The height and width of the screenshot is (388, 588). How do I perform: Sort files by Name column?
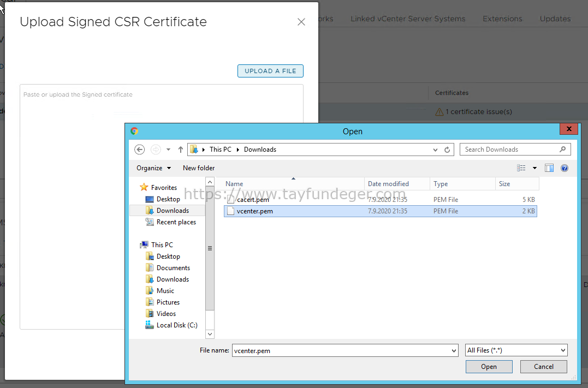click(x=294, y=184)
